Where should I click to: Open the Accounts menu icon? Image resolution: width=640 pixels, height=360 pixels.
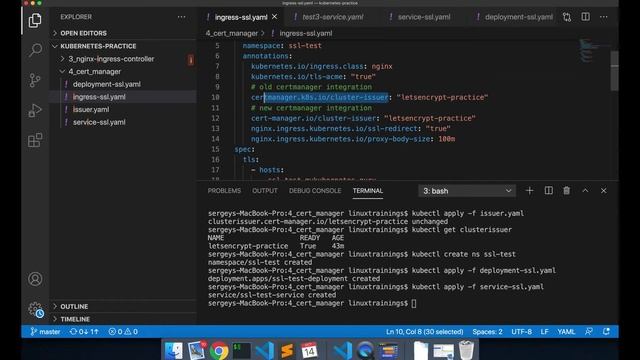click(x=35, y=279)
